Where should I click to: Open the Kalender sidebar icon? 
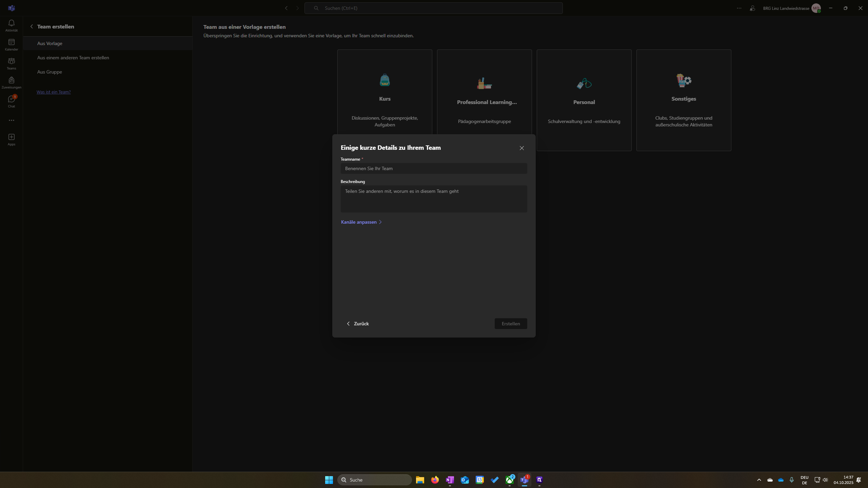tap(12, 42)
